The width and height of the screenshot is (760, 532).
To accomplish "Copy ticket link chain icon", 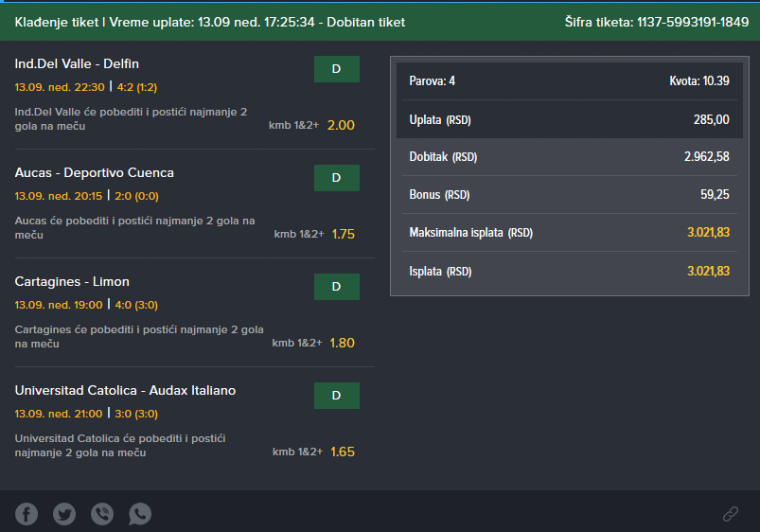I will [731, 514].
